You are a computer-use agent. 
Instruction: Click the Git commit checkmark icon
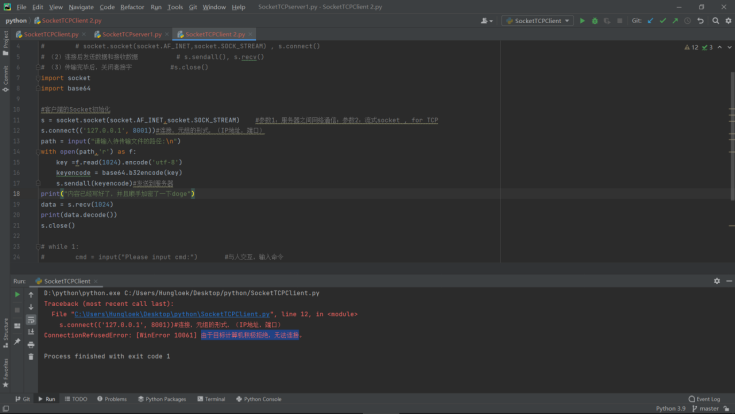click(x=663, y=20)
